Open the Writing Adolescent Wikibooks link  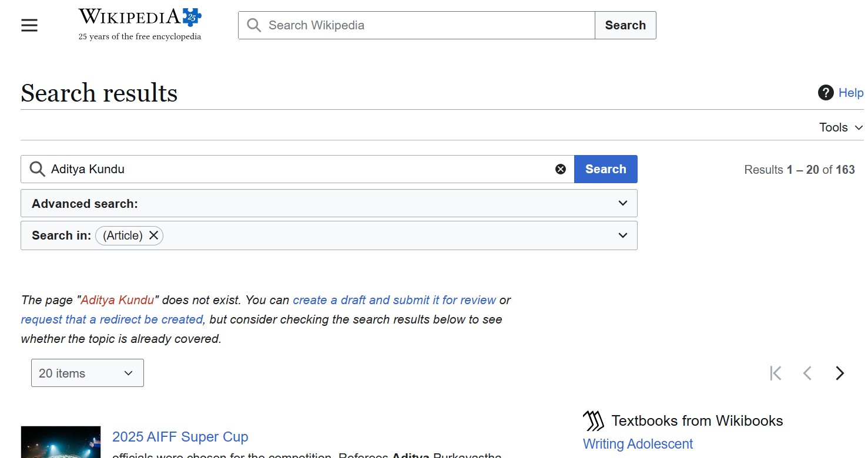pos(638,444)
